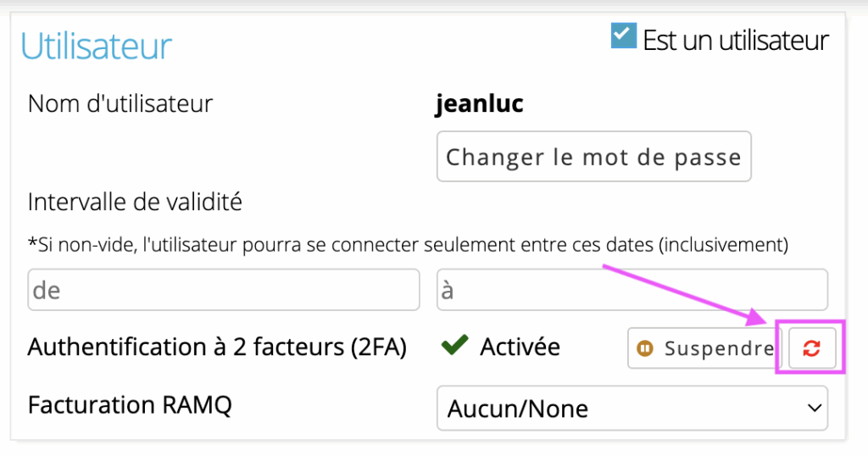Click the Intervalle de validité label
The image size is (868, 456).
tap(135, 202)
